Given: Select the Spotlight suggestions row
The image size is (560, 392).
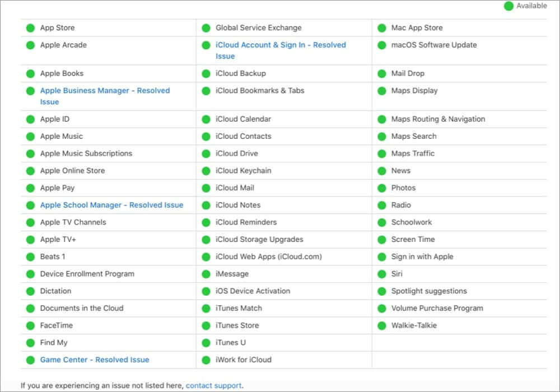Looking at the screenshot, I should point(428,291).
